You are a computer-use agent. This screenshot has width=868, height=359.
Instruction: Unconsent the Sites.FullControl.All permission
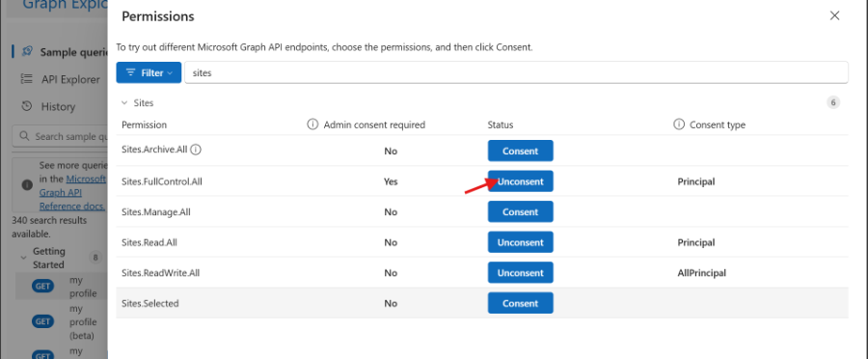tap(521, 181)
